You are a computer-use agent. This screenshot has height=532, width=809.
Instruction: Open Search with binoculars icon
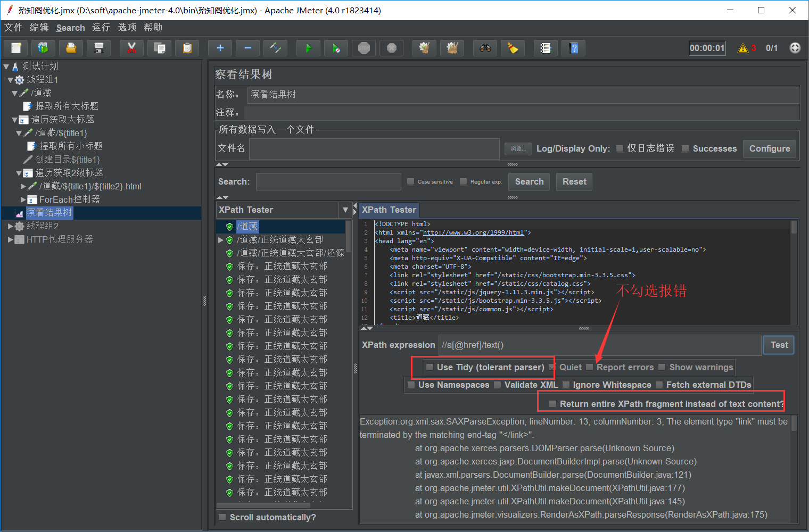pos(485,48)
